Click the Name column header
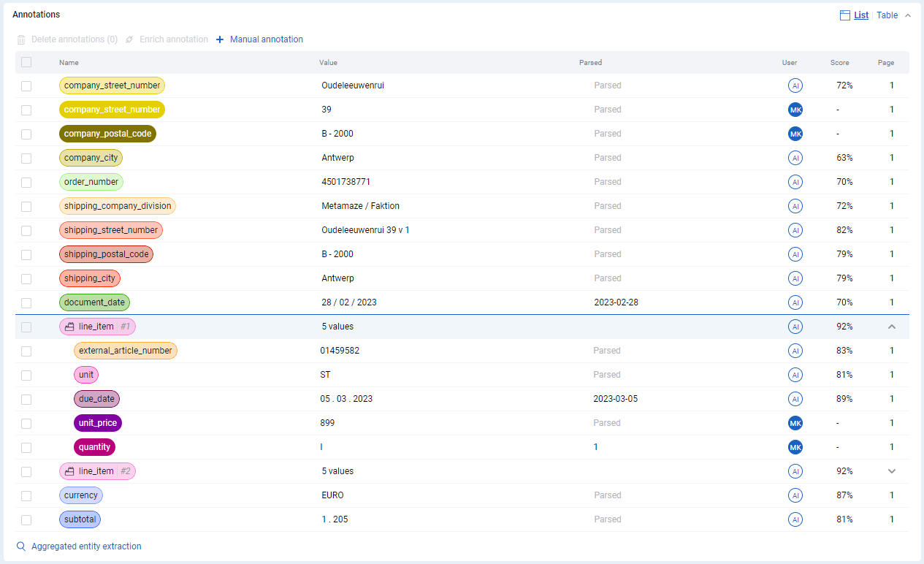The image size is (924, 564). click(x=69, y=63)
